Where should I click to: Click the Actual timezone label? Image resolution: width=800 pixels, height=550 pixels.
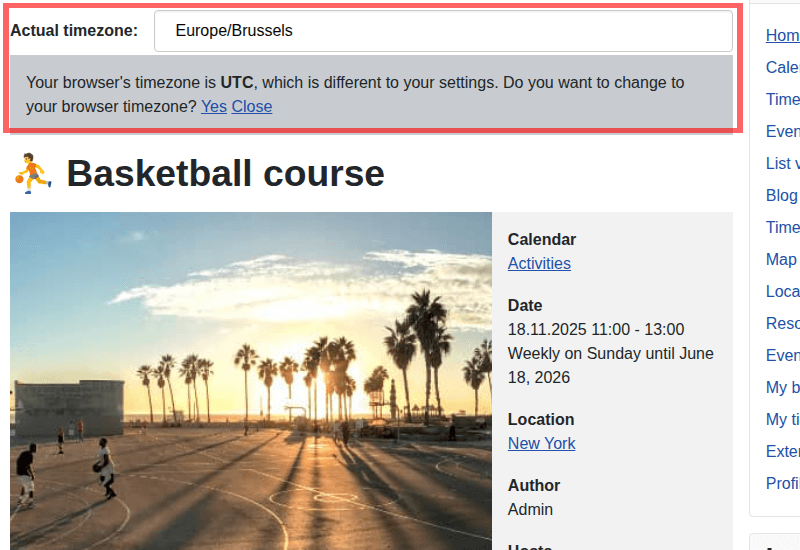(74, 31)
